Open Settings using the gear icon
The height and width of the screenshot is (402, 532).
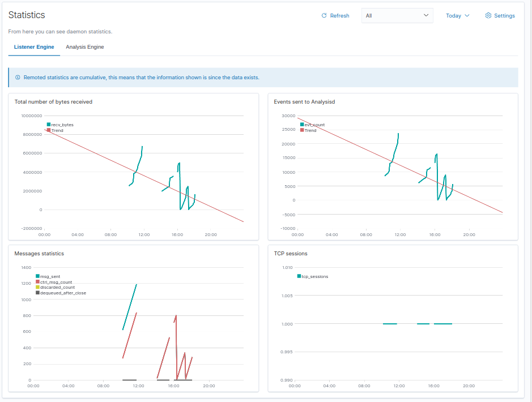487,15
